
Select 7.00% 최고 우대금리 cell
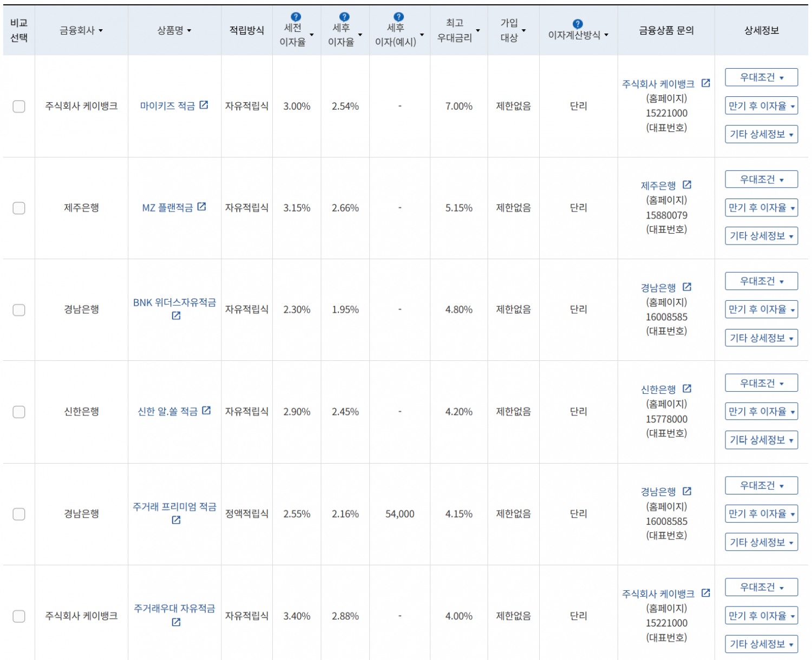click(459, 107)
